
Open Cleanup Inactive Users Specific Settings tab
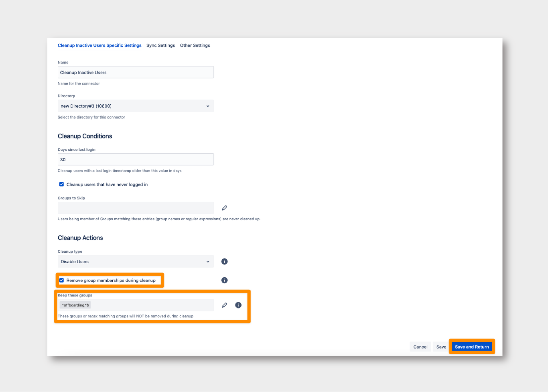pyautogui.click(x=99, y=45)
